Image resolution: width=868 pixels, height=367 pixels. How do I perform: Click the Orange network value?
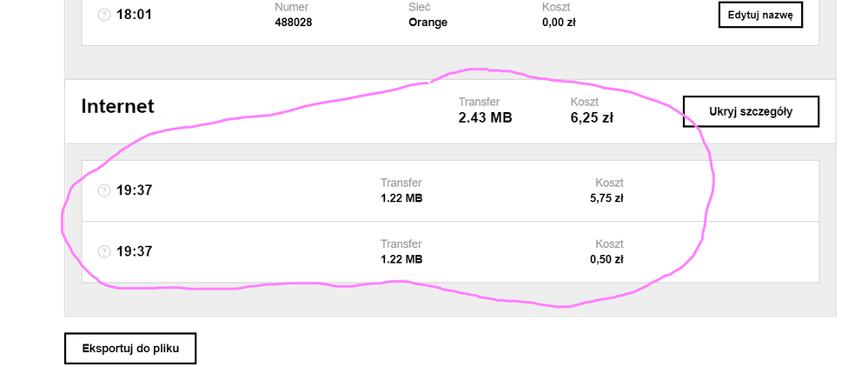pyautogui.click(x=427, y=22)
